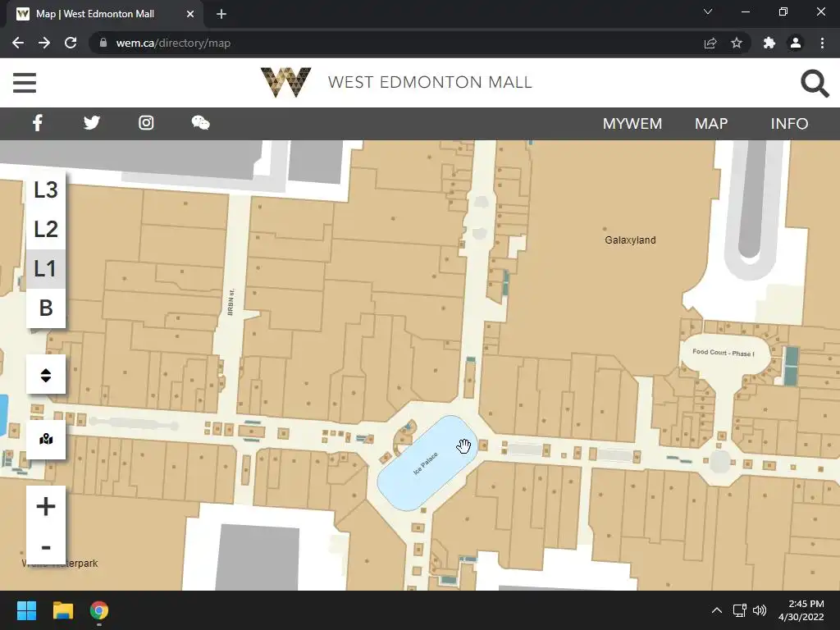Zoom out the map with minus button

46,547
